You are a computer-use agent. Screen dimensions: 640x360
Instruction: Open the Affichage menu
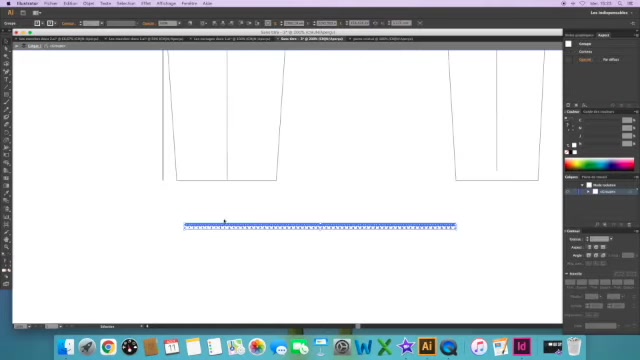click(166, 3)
